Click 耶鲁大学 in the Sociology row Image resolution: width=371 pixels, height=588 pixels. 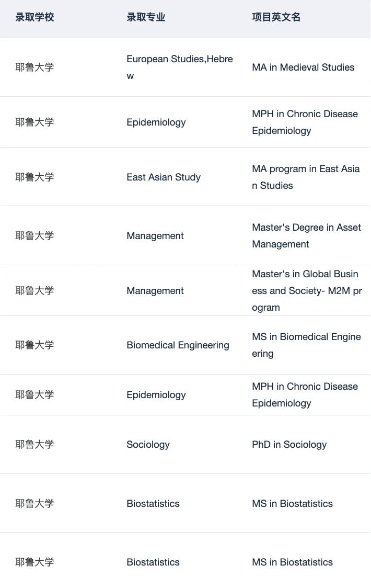(34, 444)
